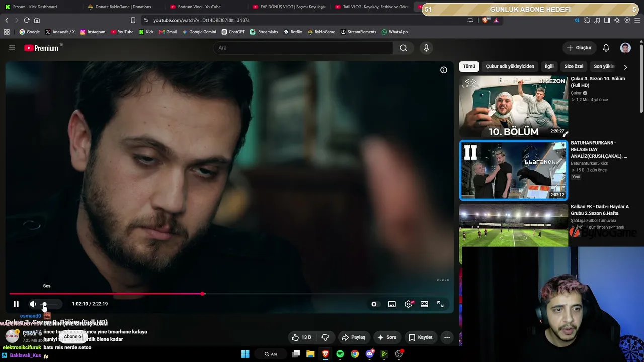Save the video with Kaydet
This screenshot has height=362, width=644.
coord(420,337)
